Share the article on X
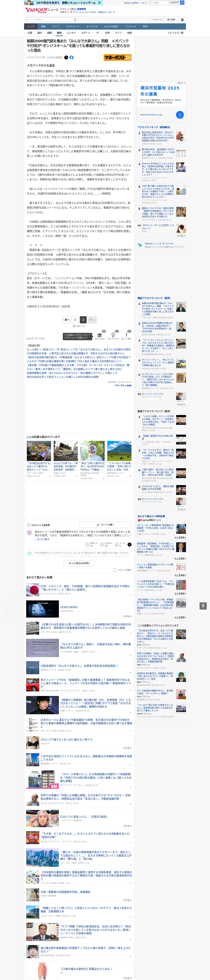 66,57
